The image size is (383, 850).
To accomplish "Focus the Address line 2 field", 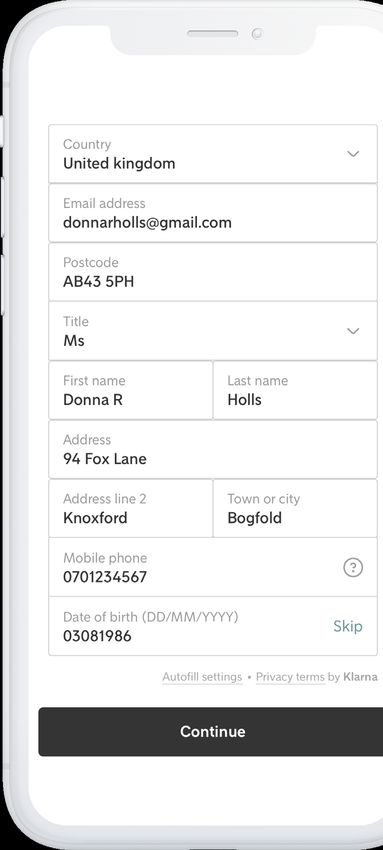I will 131,508.
